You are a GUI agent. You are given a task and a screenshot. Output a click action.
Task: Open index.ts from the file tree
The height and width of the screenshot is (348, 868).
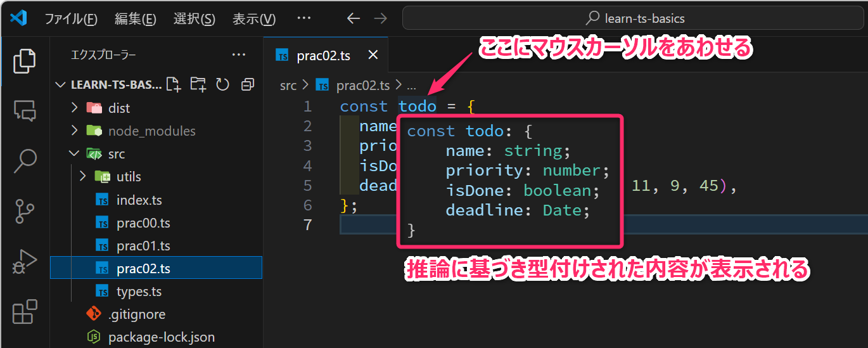click(x=139, y=200)
